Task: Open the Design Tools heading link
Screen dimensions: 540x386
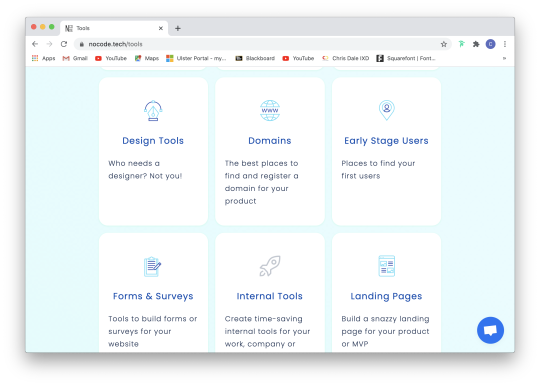Action: [153, 140]
